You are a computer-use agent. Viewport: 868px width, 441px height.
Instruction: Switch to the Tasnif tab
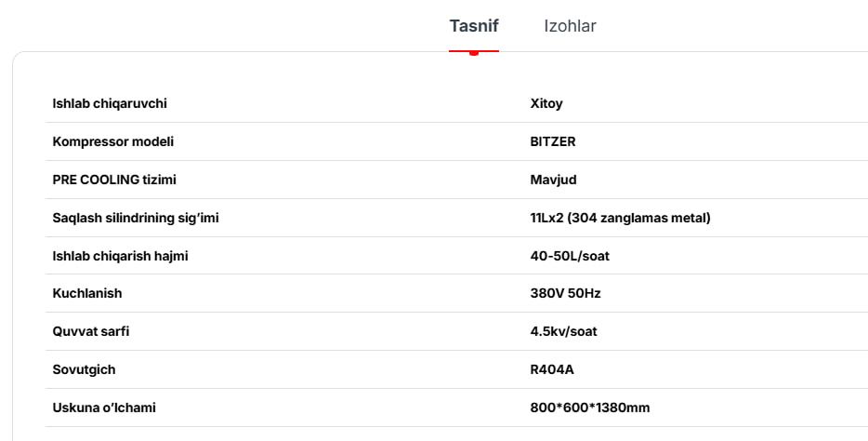click(x=474, y=26)
